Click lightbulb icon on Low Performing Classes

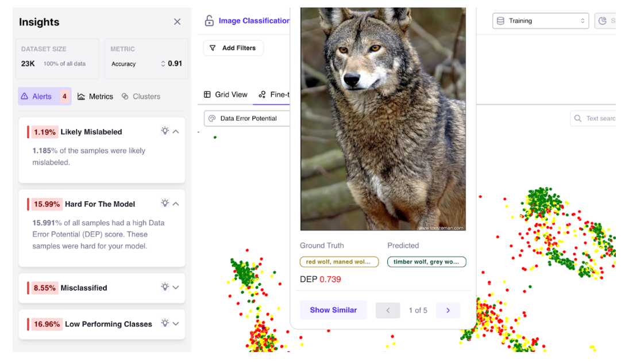(x=165, y=323)
